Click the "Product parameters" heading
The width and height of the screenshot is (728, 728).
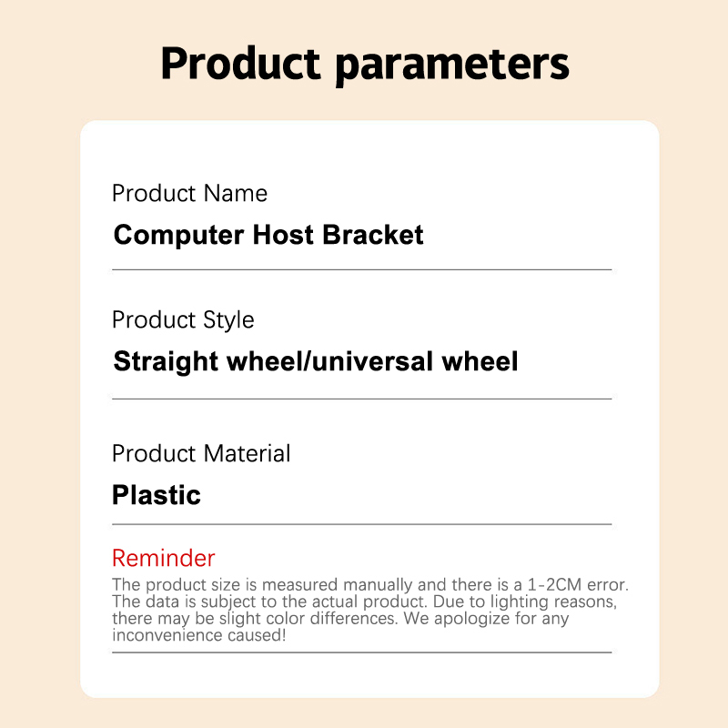(364, 64)
